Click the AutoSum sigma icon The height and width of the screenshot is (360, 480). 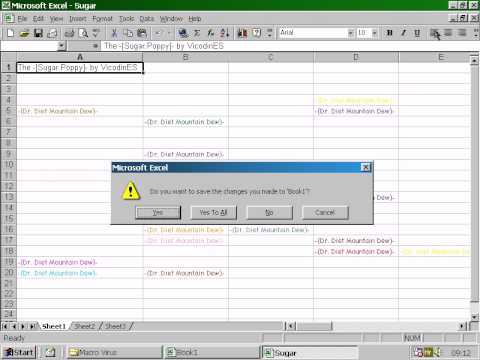click(197, 33)
